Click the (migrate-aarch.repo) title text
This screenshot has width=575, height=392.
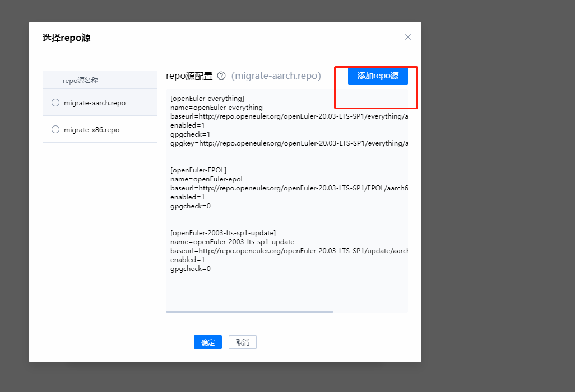276,76
